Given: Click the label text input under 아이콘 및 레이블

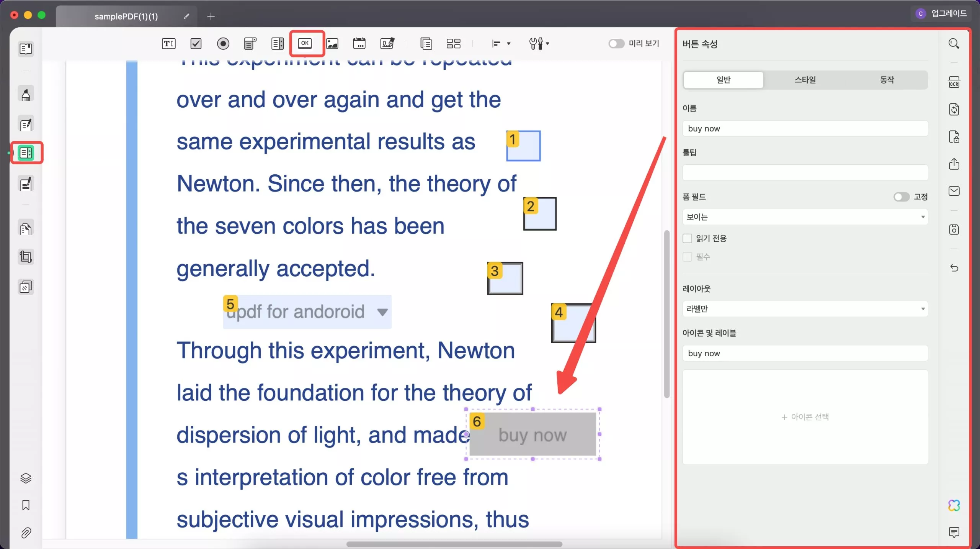Looking at the screenshot, I should pos(805,353).
